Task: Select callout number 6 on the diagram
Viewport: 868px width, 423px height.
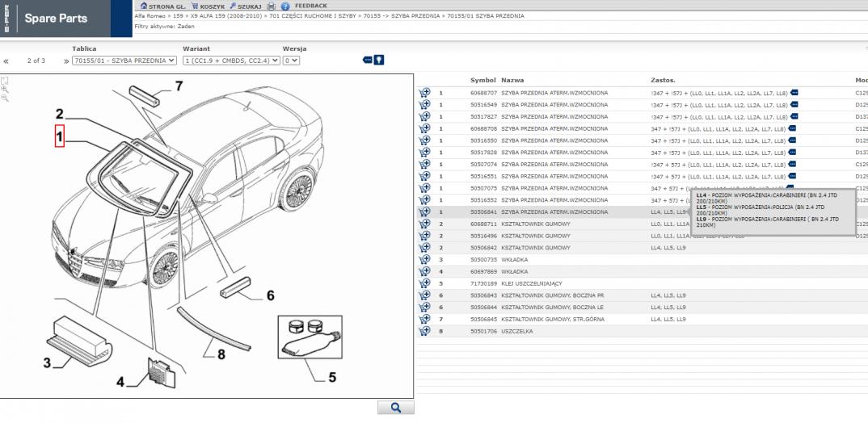Action: point(270,295)
